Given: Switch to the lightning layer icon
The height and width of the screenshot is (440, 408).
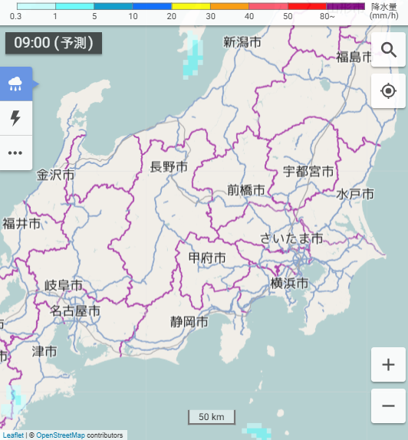Looking at the screenshot, I should point(16,118).
